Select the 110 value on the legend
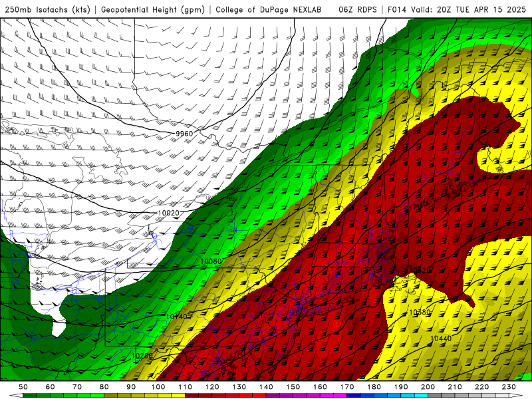The height and width of the screenshot is (399, 532). tap(186, 387)
